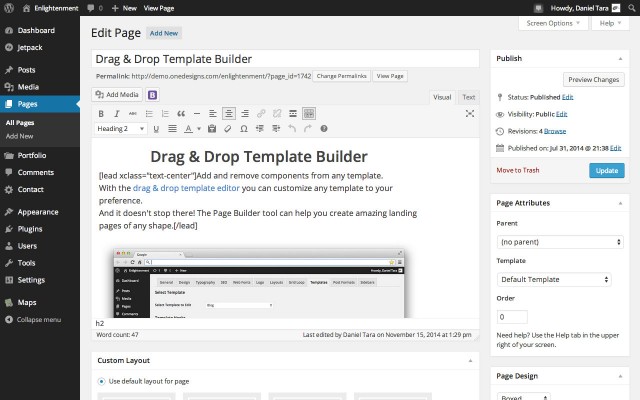Screen dimensions: 640x400
Task: Click the embedded browser screenshot image
Action: [x=259, y=283]
